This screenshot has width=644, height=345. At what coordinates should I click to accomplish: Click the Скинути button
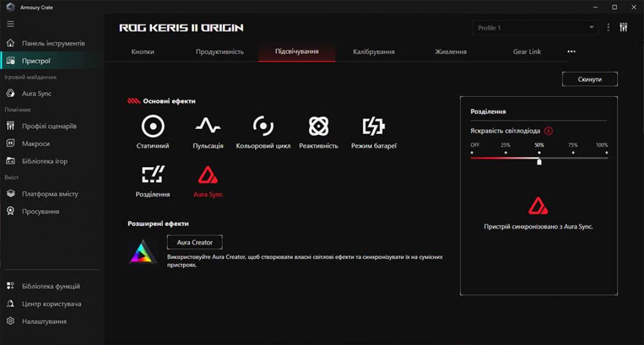tap(590, 79)
